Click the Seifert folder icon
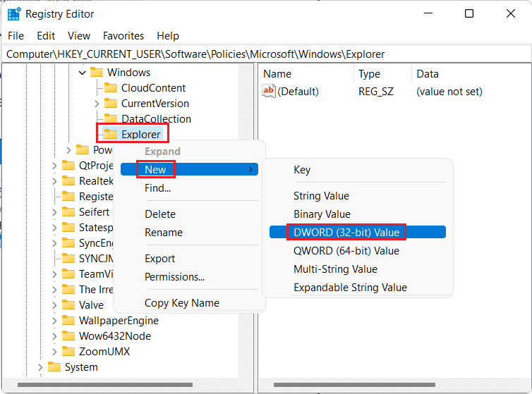The height and width of the screenshot is (394, 532). (x=68, y=211)
